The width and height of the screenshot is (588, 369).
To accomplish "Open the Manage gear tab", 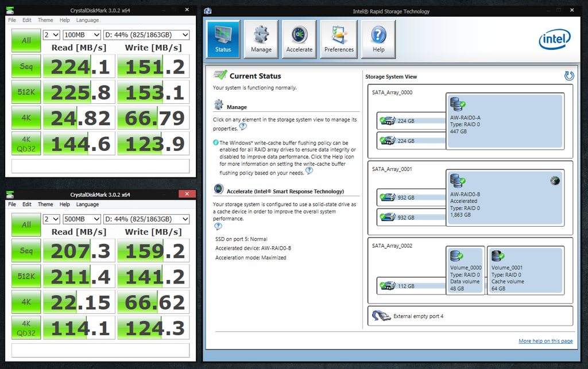I will [x=261, y=40].
